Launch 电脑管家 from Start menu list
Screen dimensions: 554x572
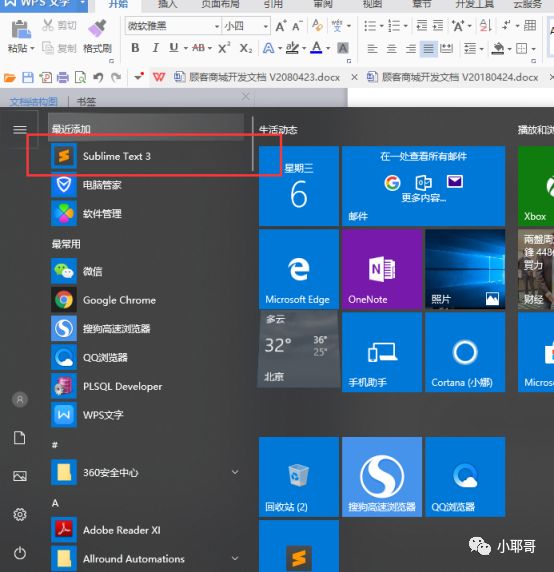tap(147, 185)
